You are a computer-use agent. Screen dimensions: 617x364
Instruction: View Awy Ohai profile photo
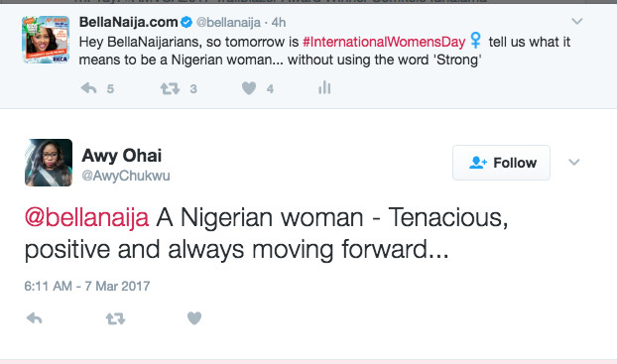pos(49,162)
